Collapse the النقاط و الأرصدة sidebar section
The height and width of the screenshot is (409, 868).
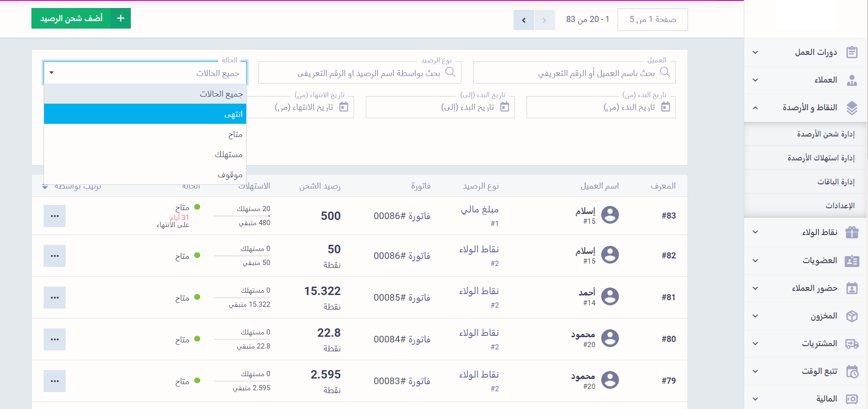tap(755, 108)
